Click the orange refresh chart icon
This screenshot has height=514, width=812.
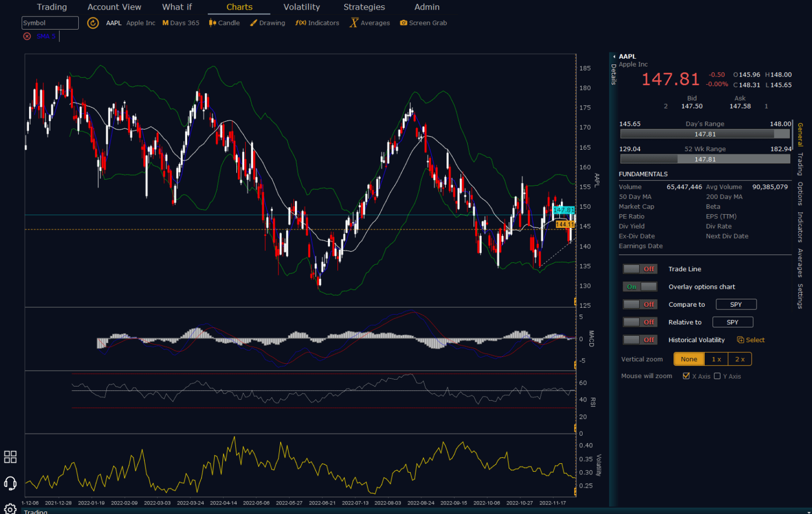93,23
